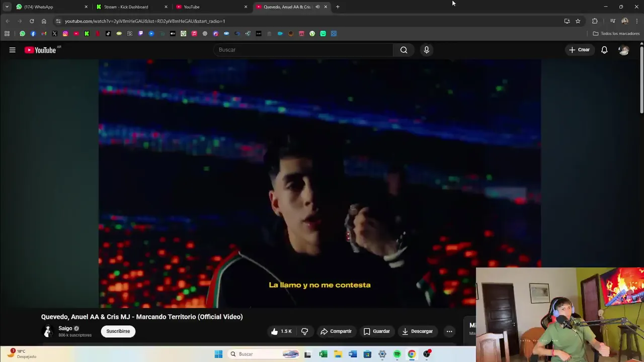
Task: Go to browser home page
Action: click(x=44, y=21)
